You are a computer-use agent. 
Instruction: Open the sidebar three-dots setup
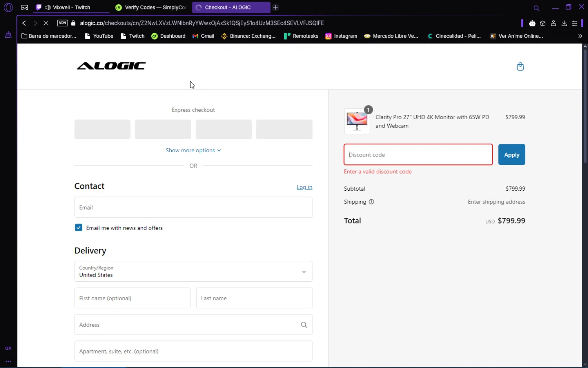(8, 361)
